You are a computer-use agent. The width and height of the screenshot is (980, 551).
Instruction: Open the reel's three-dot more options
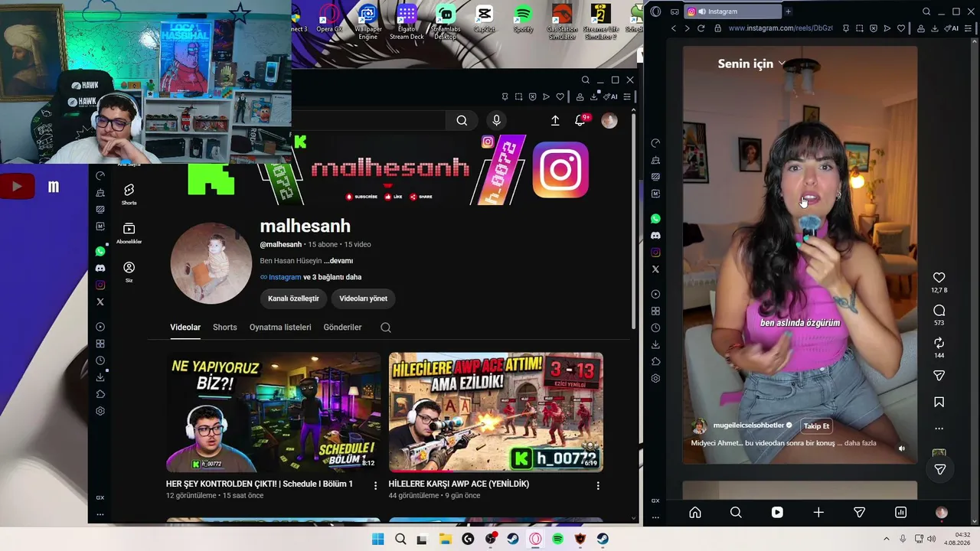click(939, 429)
